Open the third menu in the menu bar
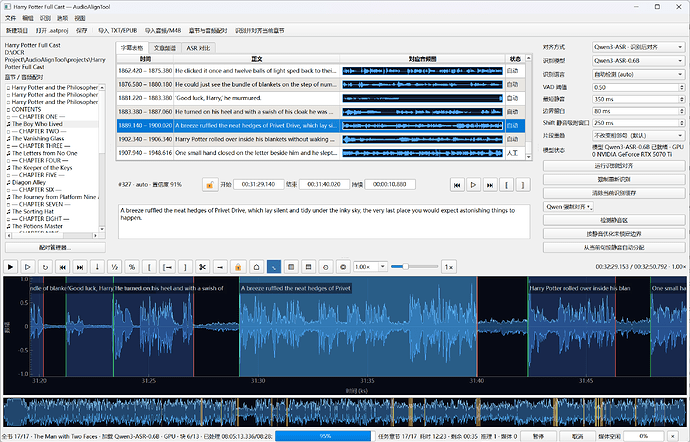Viewport: 690px width, 442px height. (x=45, y=18)
